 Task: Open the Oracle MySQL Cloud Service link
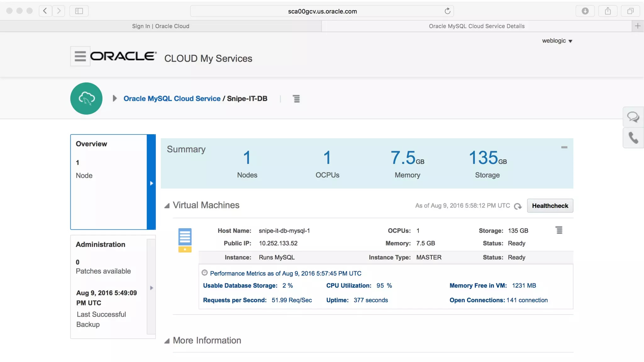pyautogui.click(x=172, y=98)
